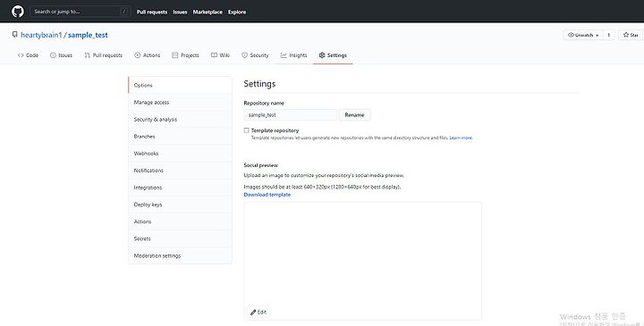Expand the Unwatch dropdown
Viewport: 644px width, 326px height.
click(x=583, y=35)
